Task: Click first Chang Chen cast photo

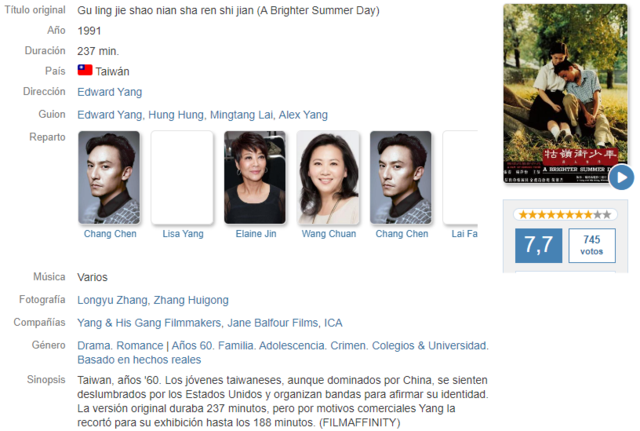Action: tap(109, 178)
